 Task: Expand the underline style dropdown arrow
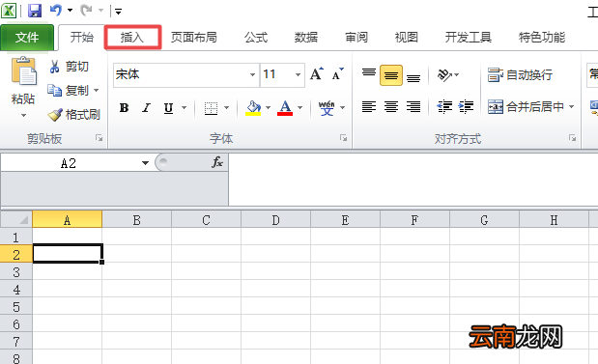tap(185, 108)
